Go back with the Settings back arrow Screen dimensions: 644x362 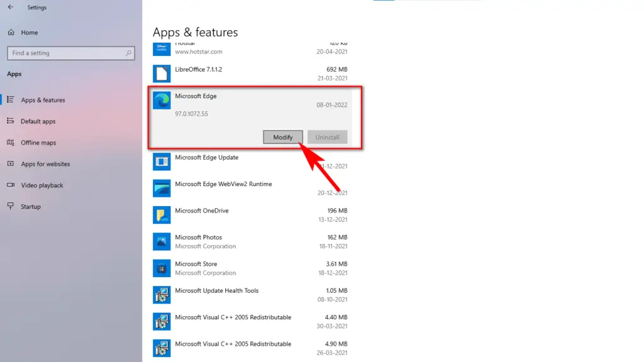click(x=11, y=7)
